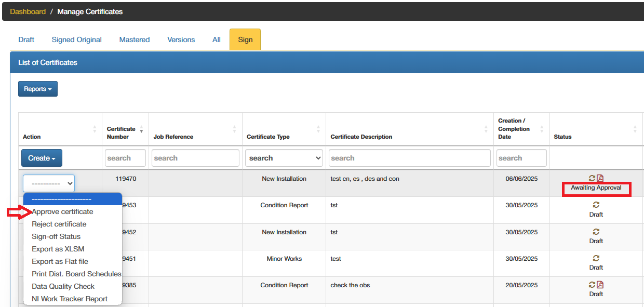Open the Reports dropdown
Viewport: 644px width, 307px height.
[37, 88]
